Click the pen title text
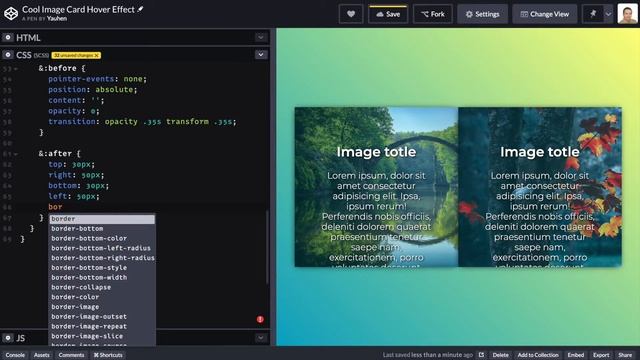Screen dimensions: 640x360 click(78, 9)
